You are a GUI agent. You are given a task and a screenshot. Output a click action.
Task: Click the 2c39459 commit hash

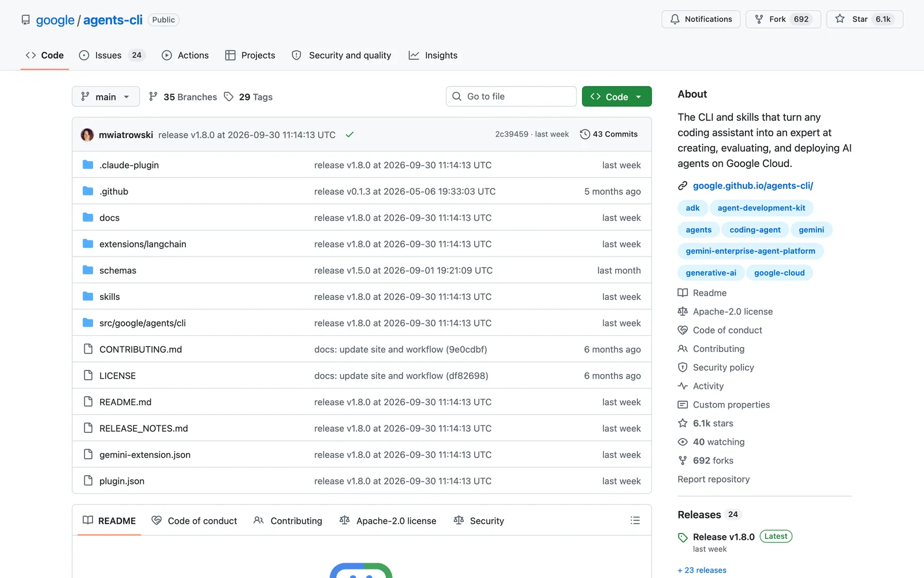tap(511, 134)
